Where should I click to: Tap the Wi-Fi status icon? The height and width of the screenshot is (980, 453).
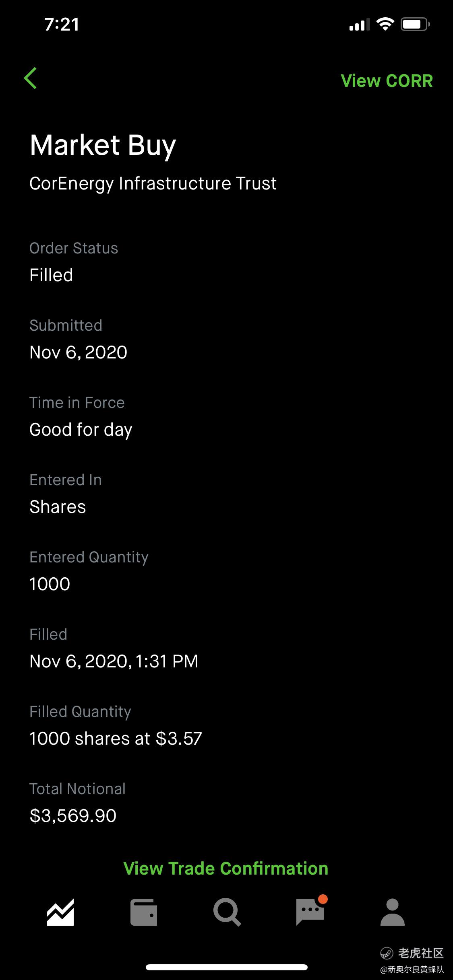[385, 24]
